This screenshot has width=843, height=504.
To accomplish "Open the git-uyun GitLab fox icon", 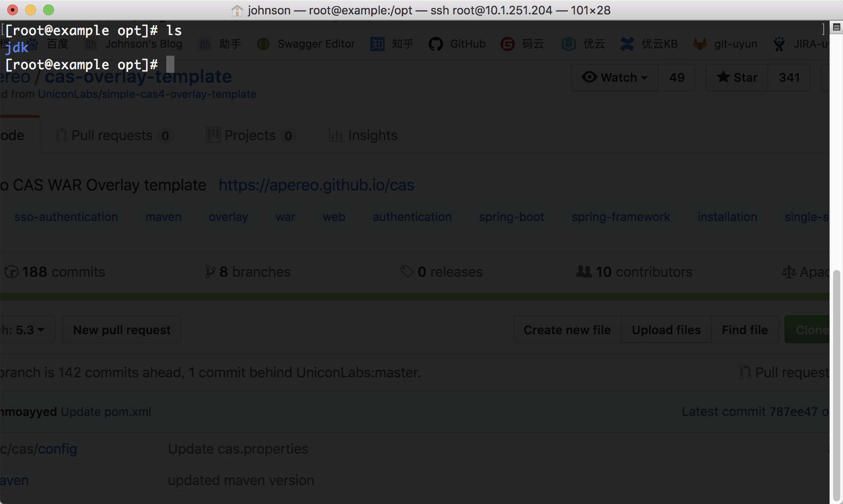I will 700,44.
